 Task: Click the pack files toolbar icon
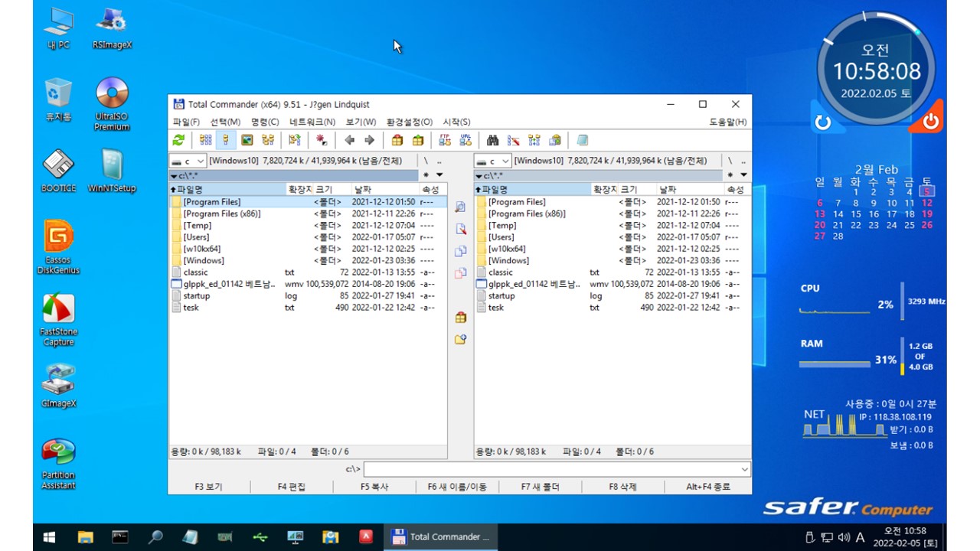pos(397,140)
